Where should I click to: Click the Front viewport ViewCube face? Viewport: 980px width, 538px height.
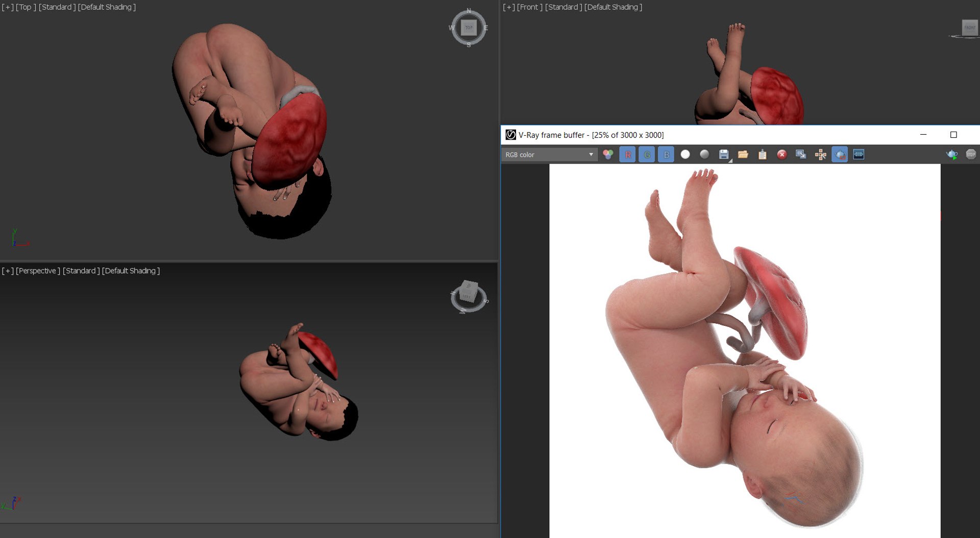(x=970, y=28)
